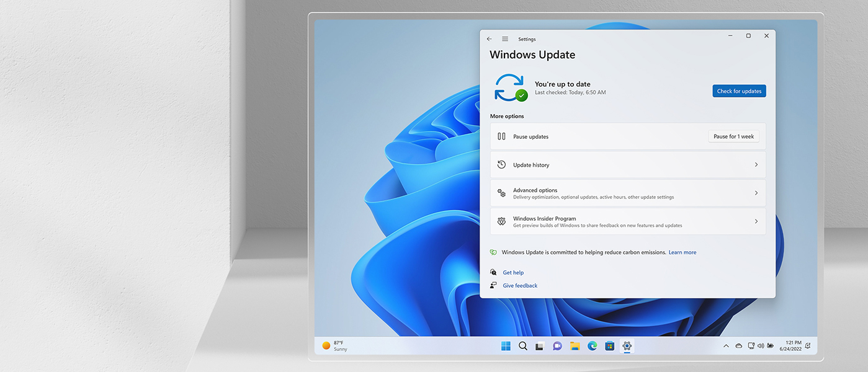Image resolution: width=868 pixels, height=372 pixels.
Task: Open Microsoft Store from the taskbar
Action: [x=608, y=345]
